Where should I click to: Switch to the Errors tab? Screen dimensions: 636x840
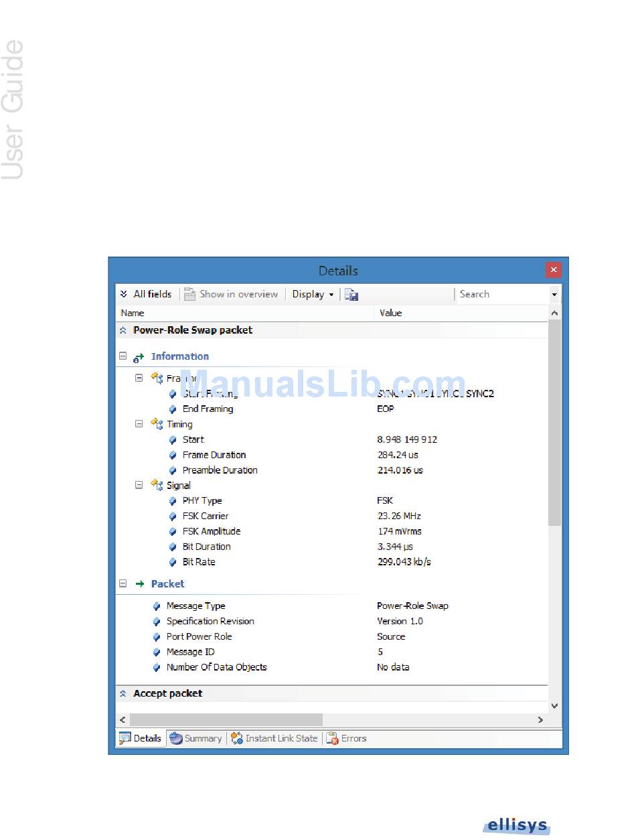coord(347,738)
